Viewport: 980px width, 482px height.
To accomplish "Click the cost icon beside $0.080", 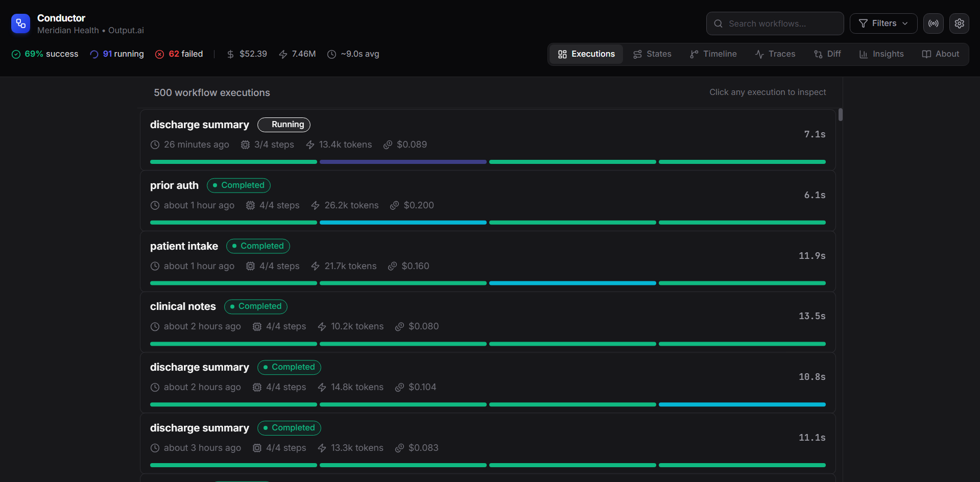I will coord(399,327).
